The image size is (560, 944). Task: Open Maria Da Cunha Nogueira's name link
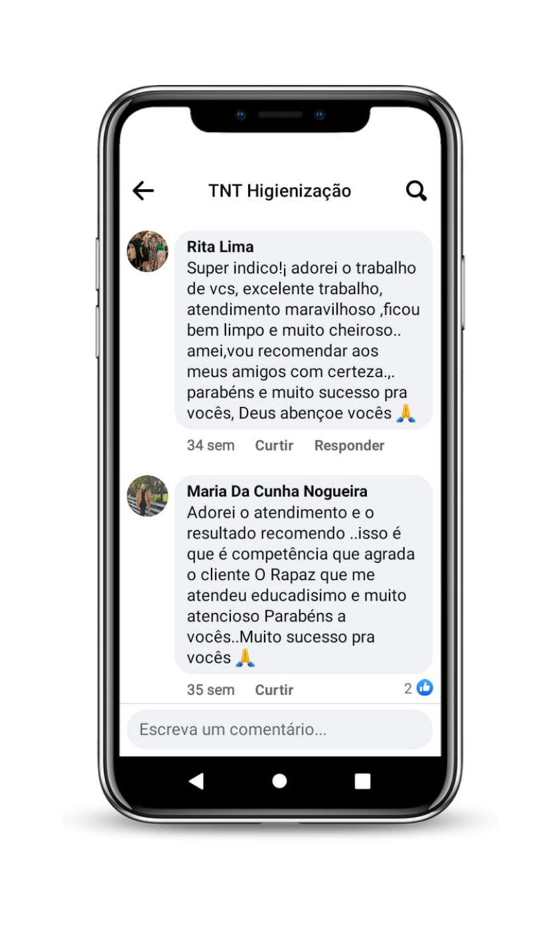tap(277, 491)
